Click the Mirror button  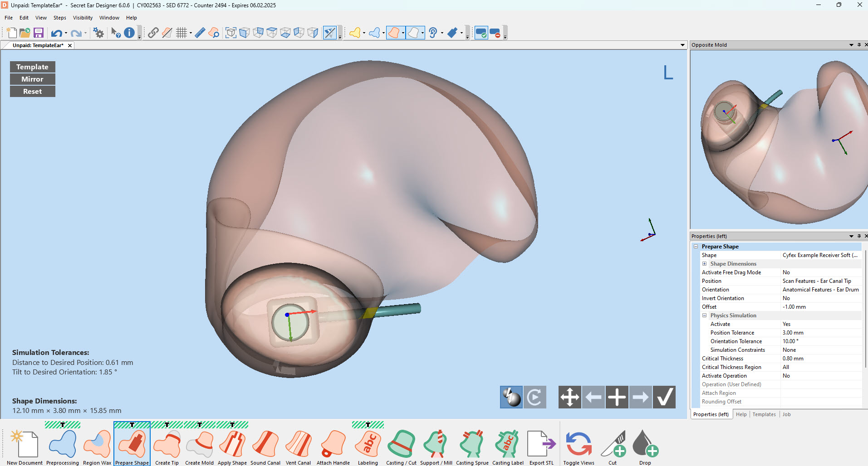32,79
